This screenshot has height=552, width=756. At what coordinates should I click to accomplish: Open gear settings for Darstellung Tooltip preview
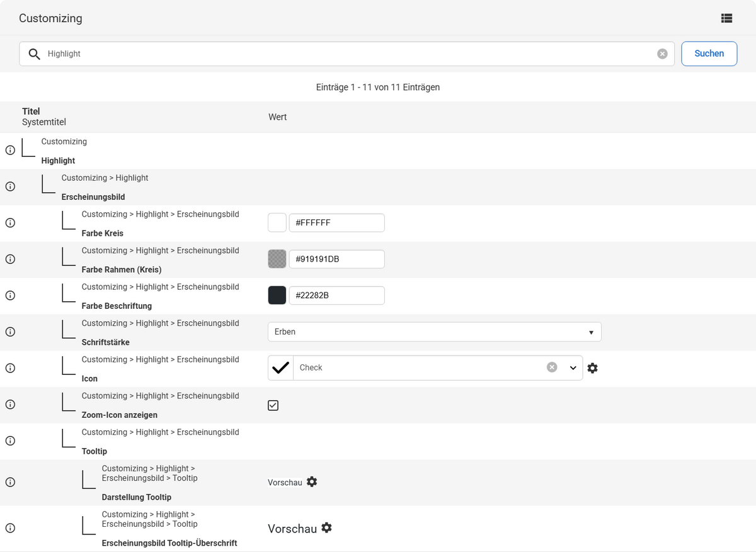coord(312,481)
